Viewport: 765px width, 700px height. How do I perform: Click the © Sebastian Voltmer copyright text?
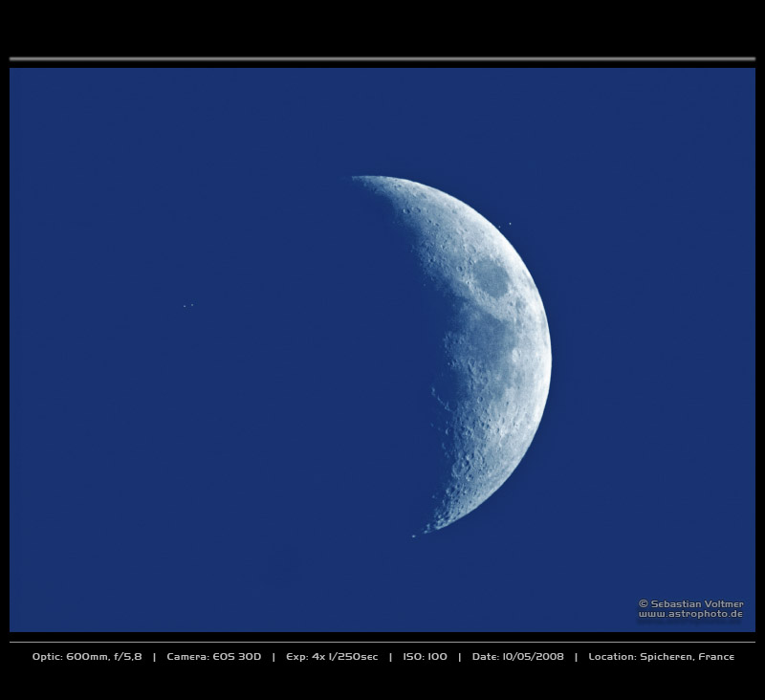coord(690,603)
